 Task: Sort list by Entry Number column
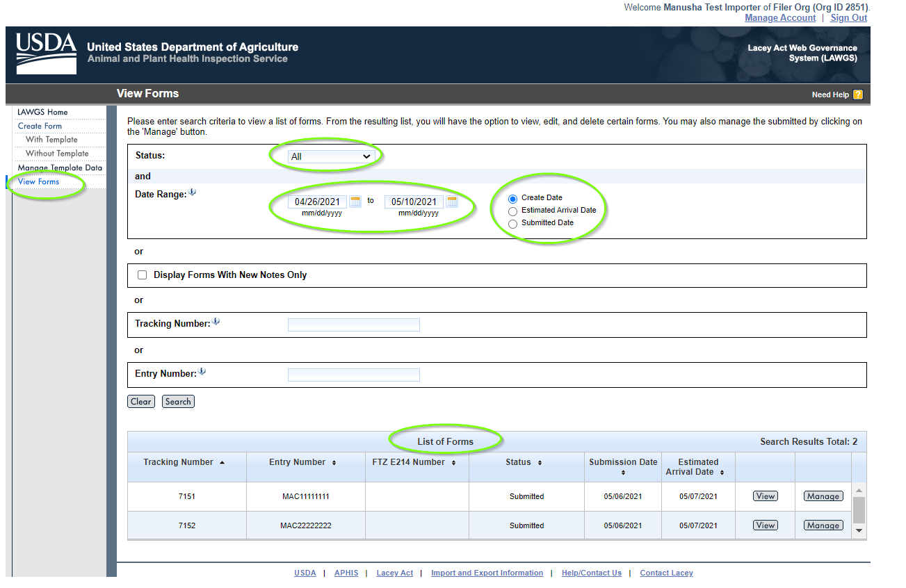[334, 463]
